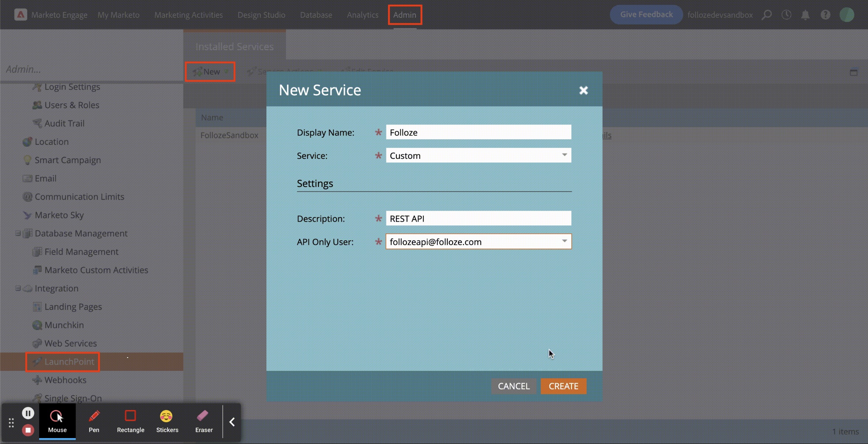Open the Analytics tab
Viewport: 868px width, 444px height.
pyautogui.click(x=363, y=15)
